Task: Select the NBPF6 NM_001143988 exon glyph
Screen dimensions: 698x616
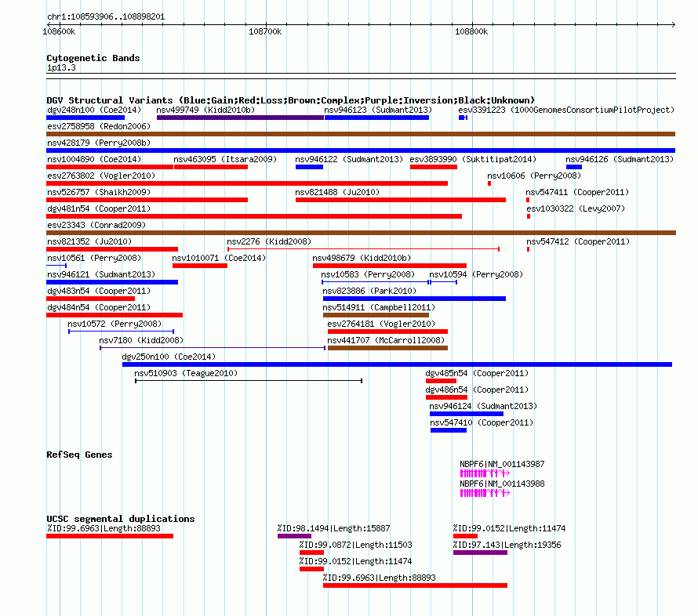Action: pos(485,493)
